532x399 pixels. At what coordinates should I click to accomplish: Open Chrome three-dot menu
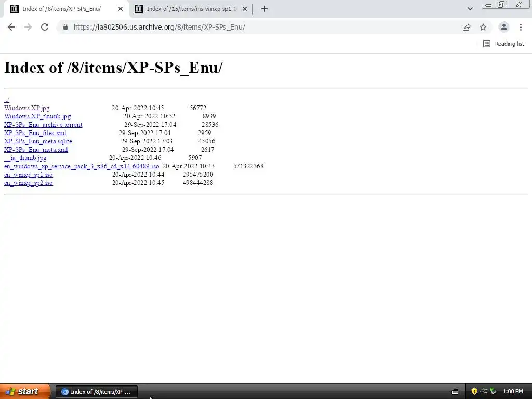point(521,27)
